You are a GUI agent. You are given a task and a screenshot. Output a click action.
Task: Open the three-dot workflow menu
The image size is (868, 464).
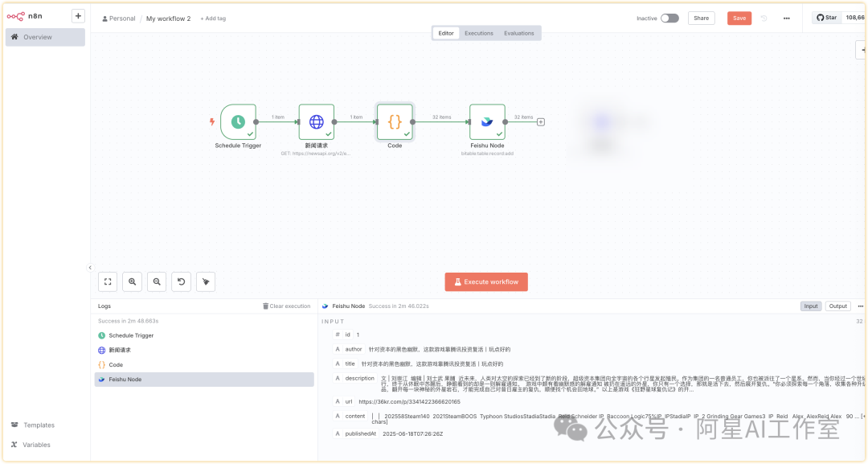pos(787,18)
